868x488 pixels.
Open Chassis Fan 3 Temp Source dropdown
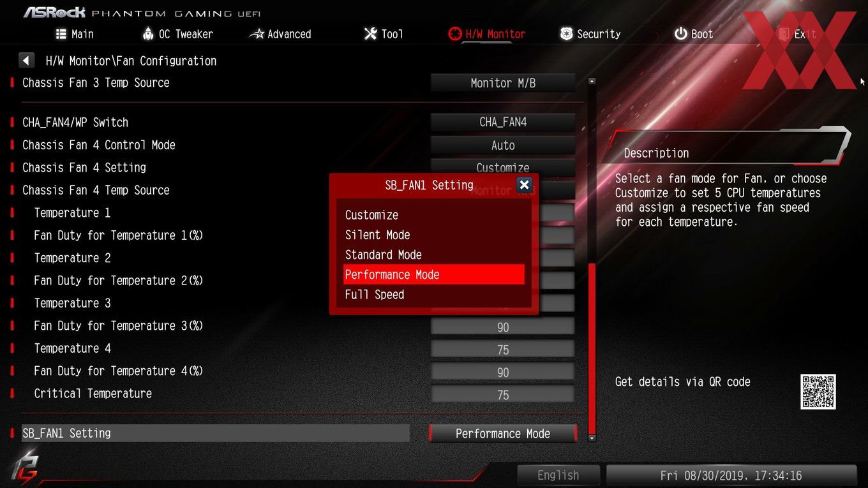[x=503, y=83]
